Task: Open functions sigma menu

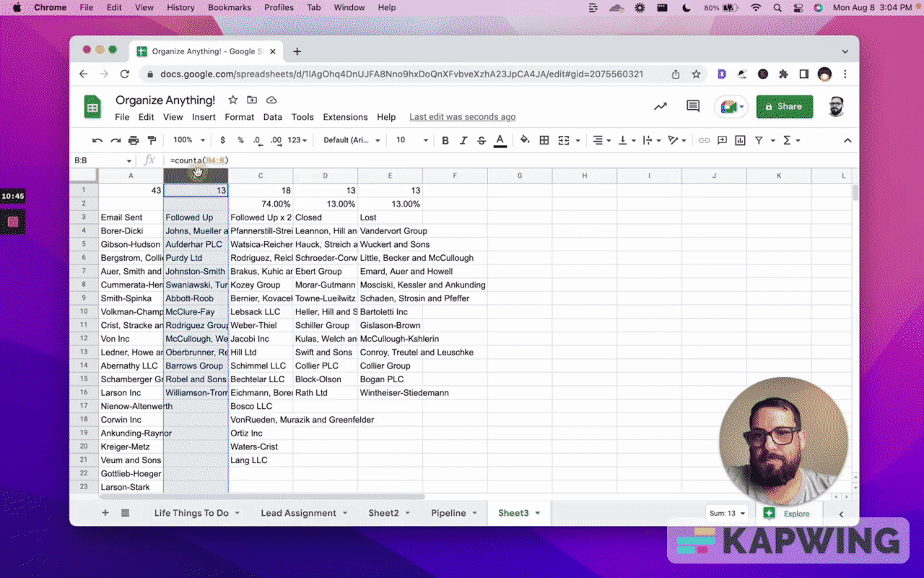Action: pos(788,140)
